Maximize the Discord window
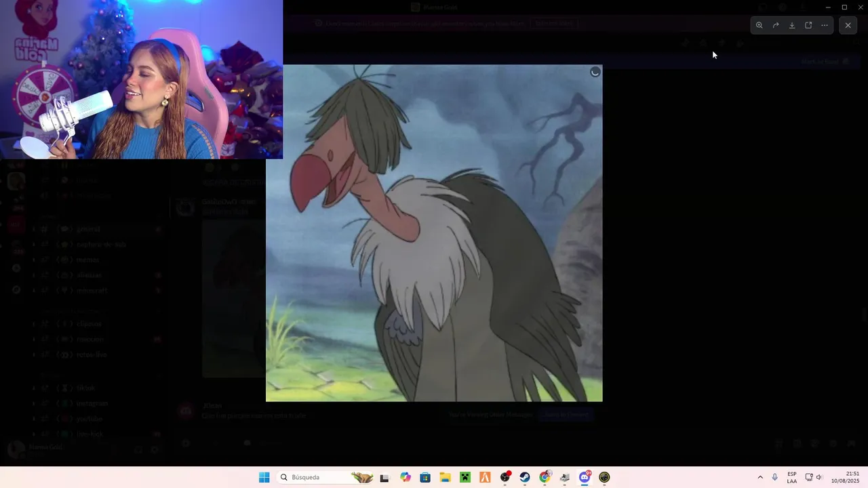This screenshot has height=488, width=868. pyautogui.click(x=844, y=7)
